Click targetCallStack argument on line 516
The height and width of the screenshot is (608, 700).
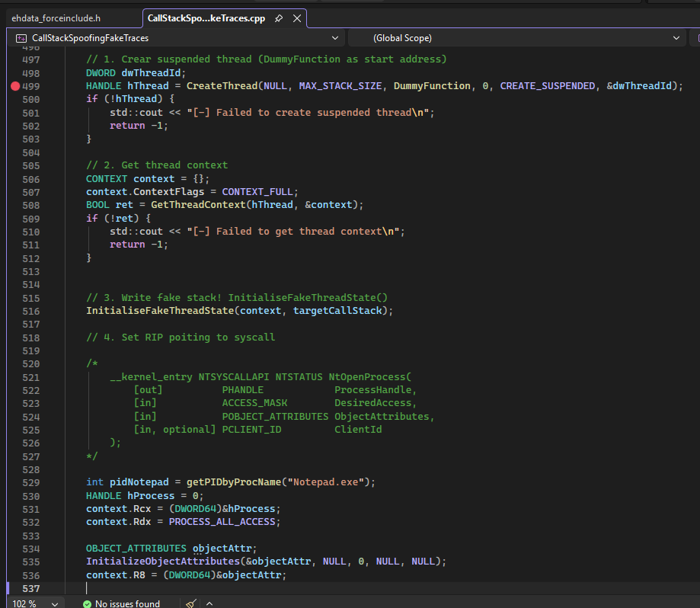point(337,310)
